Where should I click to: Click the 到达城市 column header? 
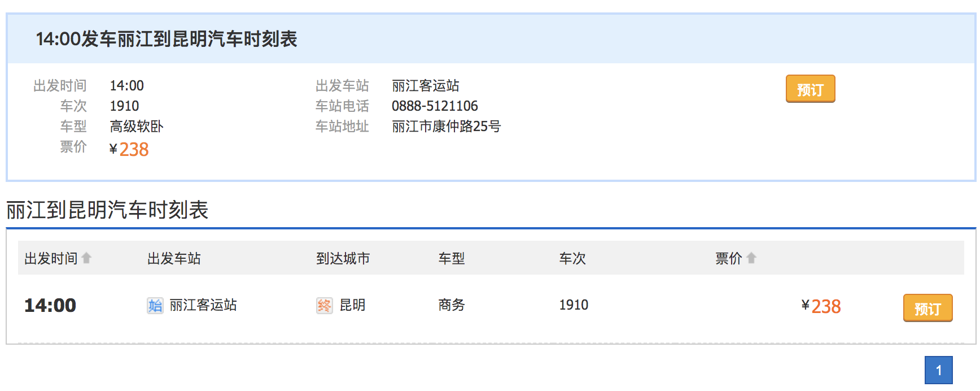(343, 259)
